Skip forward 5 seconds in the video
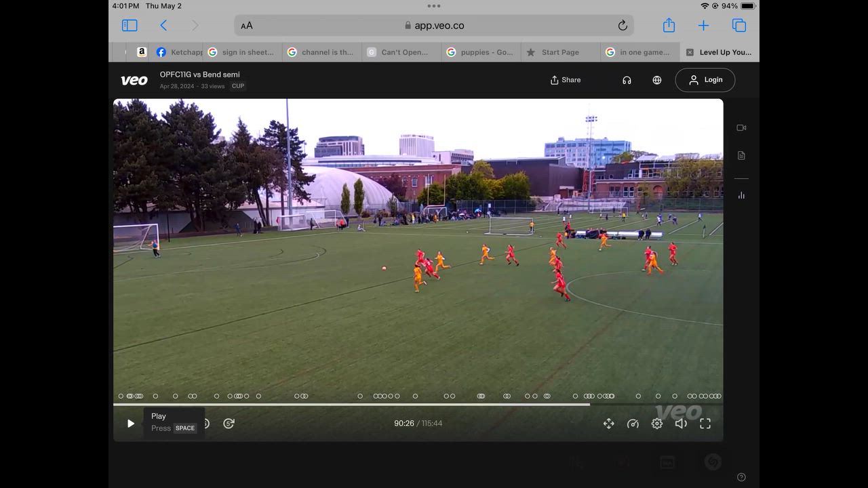The width and height of the screenshot is (868, 488). (x=229, y=424)
